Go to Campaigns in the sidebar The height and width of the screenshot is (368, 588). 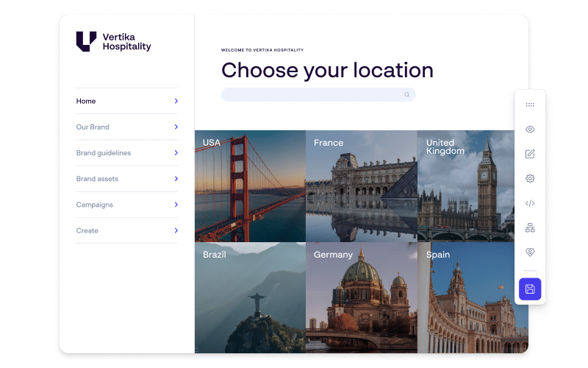(x=95, y=205)
